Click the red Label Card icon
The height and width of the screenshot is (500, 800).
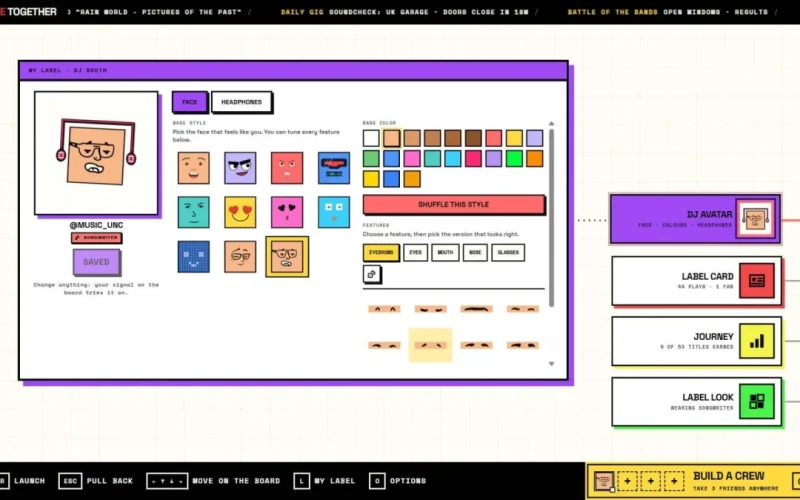tap(757, 281)
